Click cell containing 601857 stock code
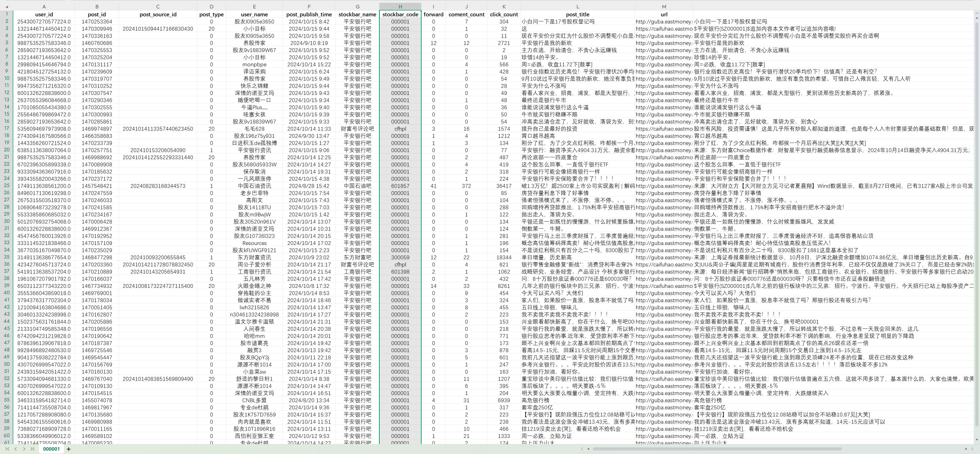The height and width of the screenshot is (454, 980). 400,186
